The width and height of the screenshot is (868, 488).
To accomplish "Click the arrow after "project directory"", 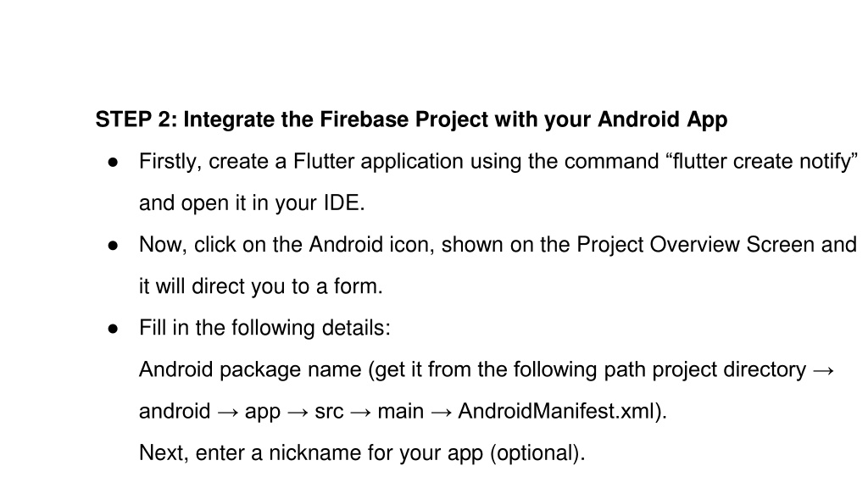I will [823, 370].
